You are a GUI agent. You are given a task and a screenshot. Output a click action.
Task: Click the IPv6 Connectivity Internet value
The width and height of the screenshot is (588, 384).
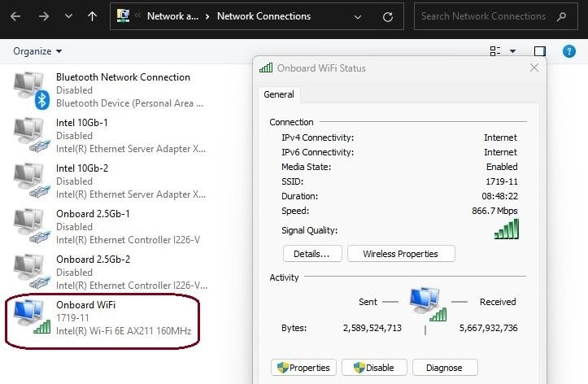point(500,152)
